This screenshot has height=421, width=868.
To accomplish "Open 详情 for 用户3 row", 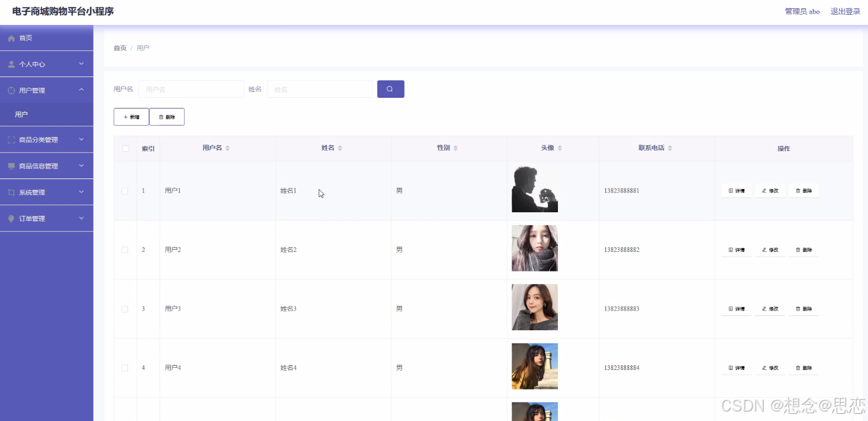I will coord(736,309).
